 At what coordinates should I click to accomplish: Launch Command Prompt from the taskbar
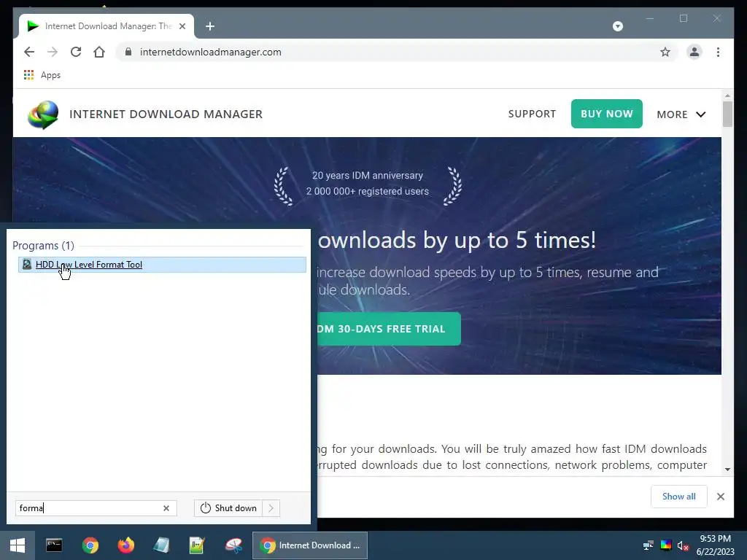(x=54, y=545)
